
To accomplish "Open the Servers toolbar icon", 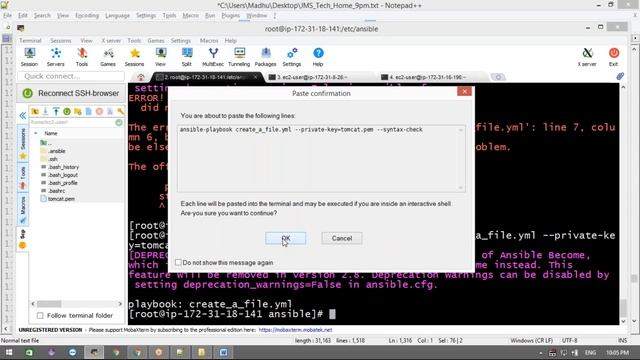I will coord(56,57).
